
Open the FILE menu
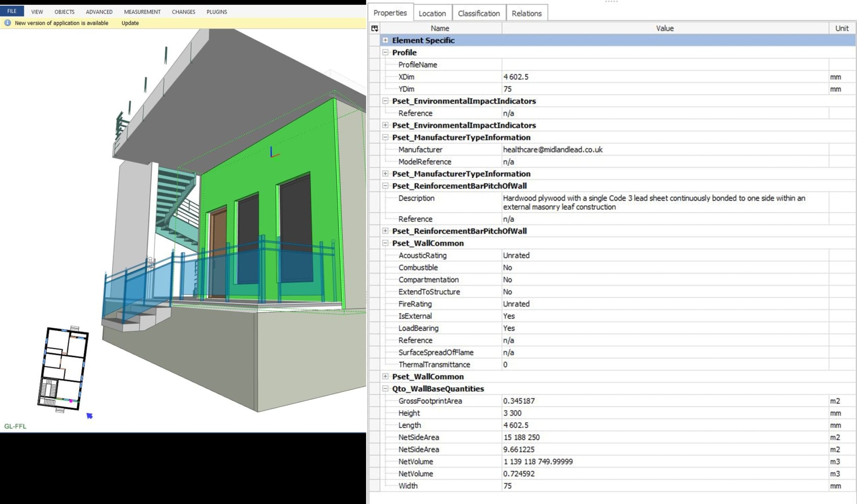[x=12, y=11]
